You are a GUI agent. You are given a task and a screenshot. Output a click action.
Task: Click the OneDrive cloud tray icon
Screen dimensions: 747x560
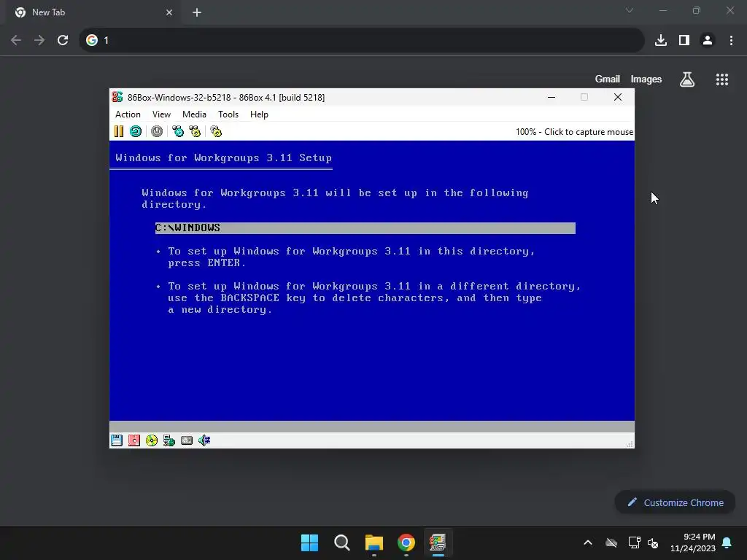[x=611, y=542]
